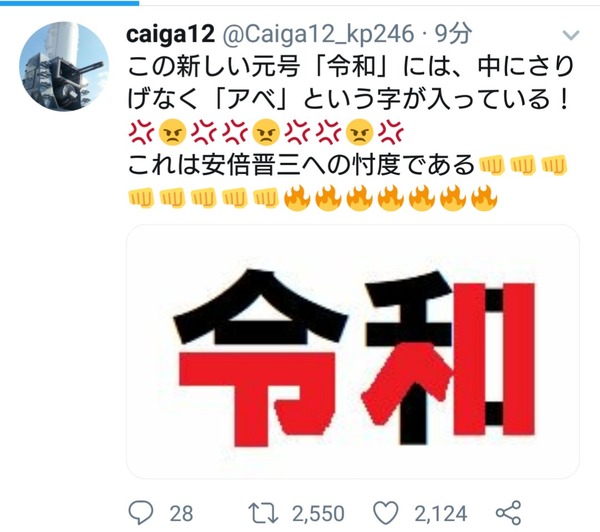Open the 令和 kanji image attachment
Viewport: 600px width, 532px height.
click(353, 351)
